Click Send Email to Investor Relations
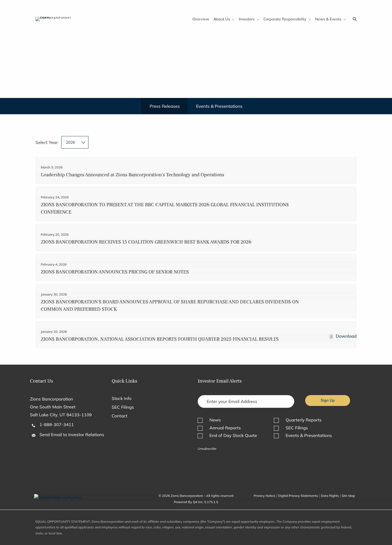The image size is (392, 545). click(72, 435)
